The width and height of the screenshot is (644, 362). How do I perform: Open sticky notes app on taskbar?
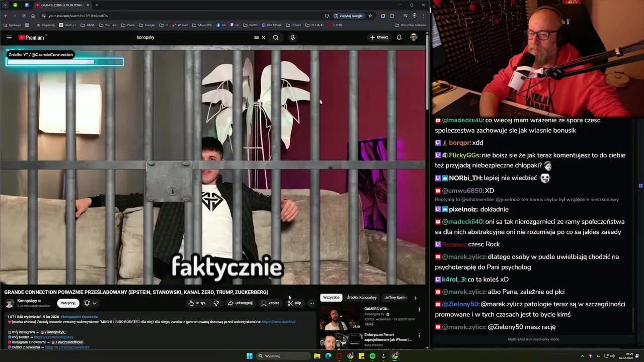[361, 356]
